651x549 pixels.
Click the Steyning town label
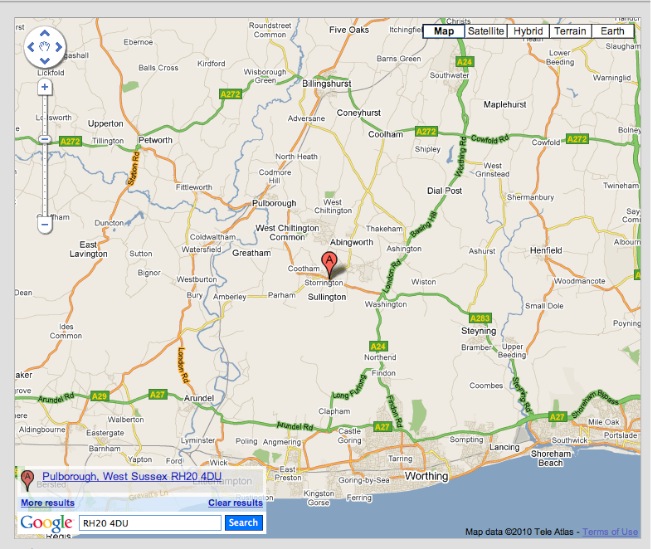tap(479, 331)
